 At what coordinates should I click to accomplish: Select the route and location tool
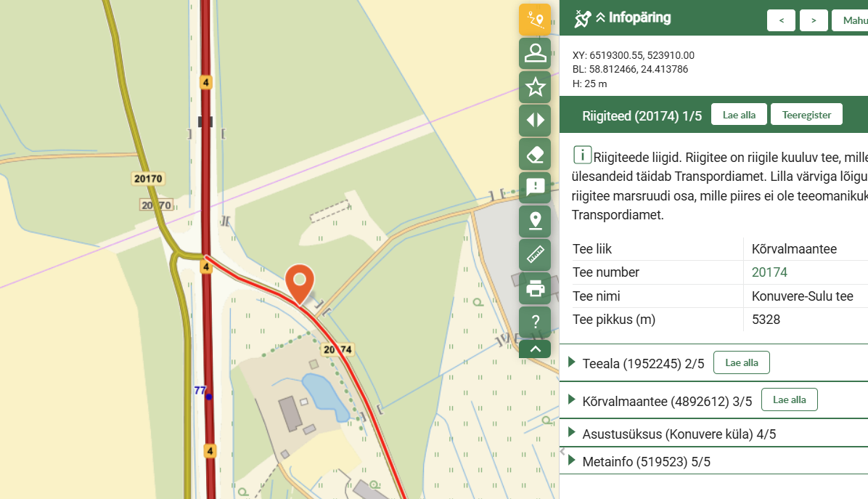click(x=535, y=20)
